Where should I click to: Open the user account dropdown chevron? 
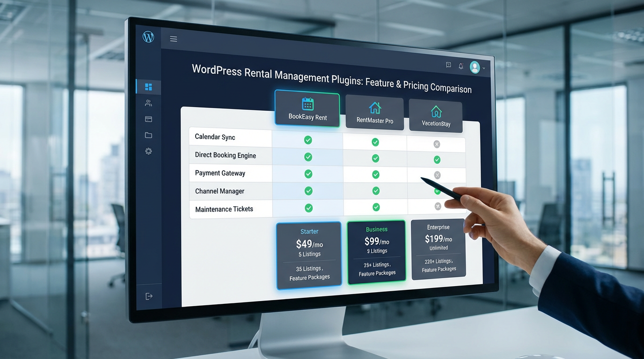click(484, 67)
